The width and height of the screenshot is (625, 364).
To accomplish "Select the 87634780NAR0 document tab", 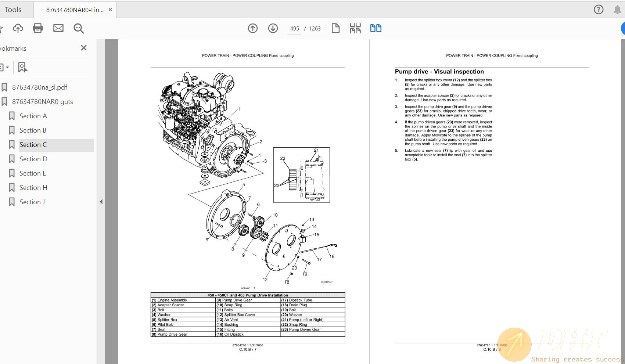I will click(x=72, y=10).
